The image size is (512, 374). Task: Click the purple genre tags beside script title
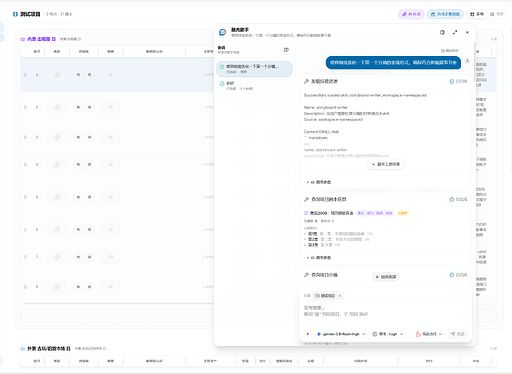pos(375,213)
